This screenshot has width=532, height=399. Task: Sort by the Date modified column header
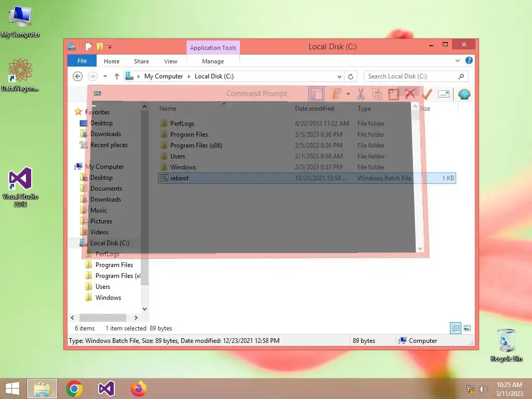click(x=314, y=109)
